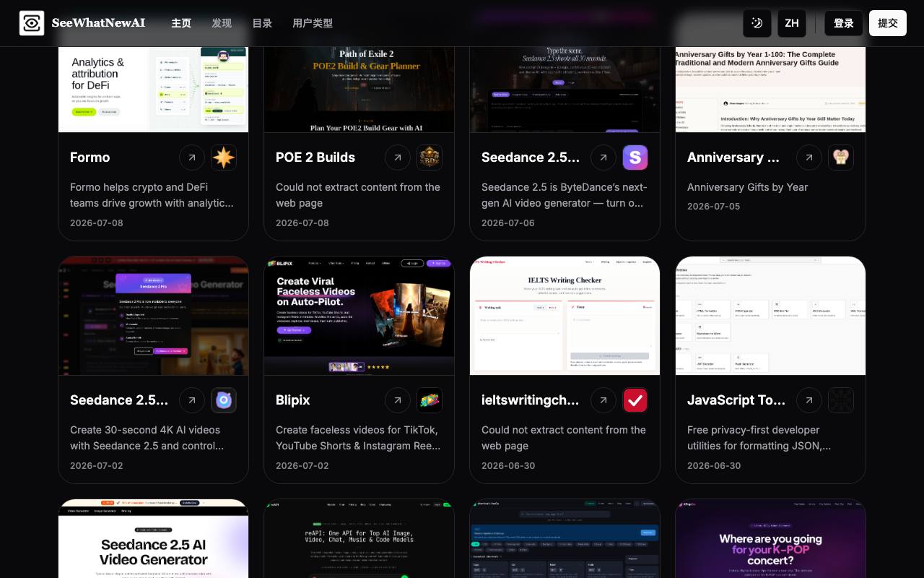Click the SeeWhatNewAI brand name
Image resolution: width=924 pixels, height=578 pixels.
[x=98, y=23]
